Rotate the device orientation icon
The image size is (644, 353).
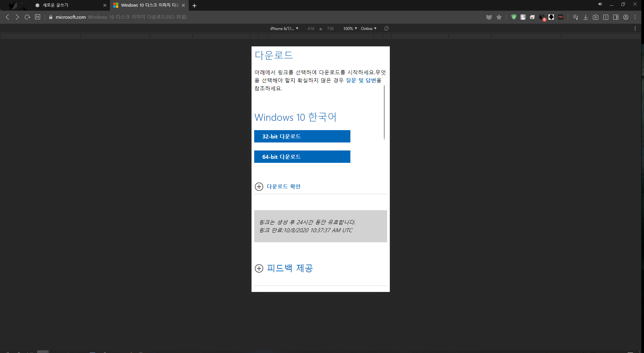pos(386,29)
